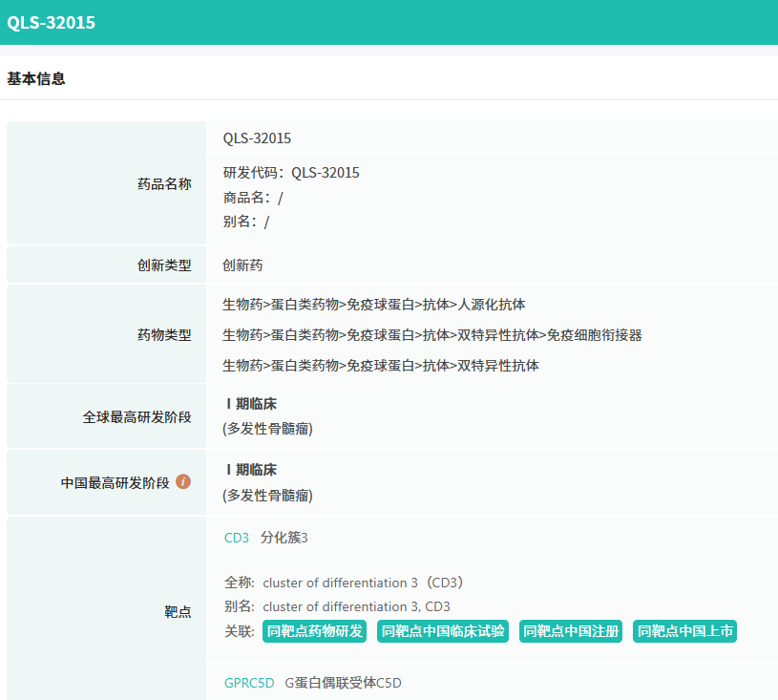Click the 靶点 row label
778x700 pixels.
(178, 611)
